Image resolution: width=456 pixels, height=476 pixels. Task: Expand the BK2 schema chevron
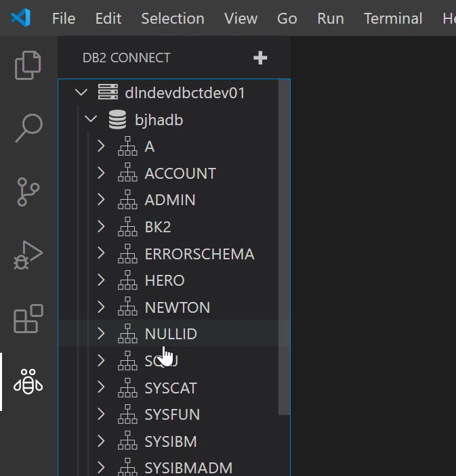pos(101,226)
